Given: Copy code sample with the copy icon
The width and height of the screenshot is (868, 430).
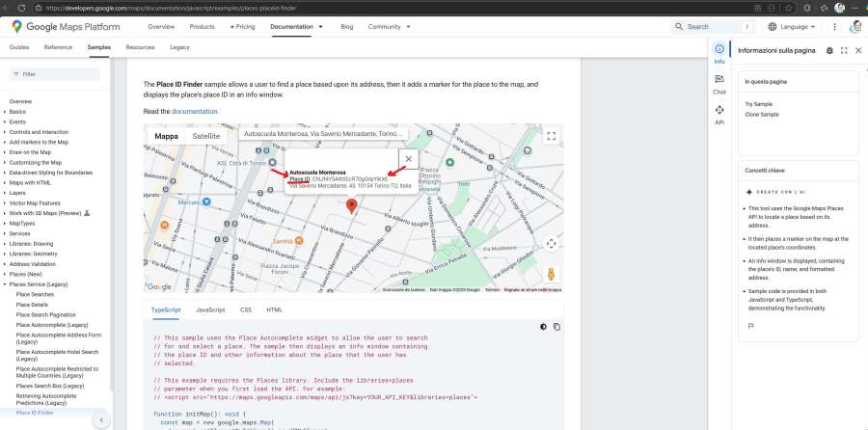Looking at the screenshot, I should (x=556, y=327).
